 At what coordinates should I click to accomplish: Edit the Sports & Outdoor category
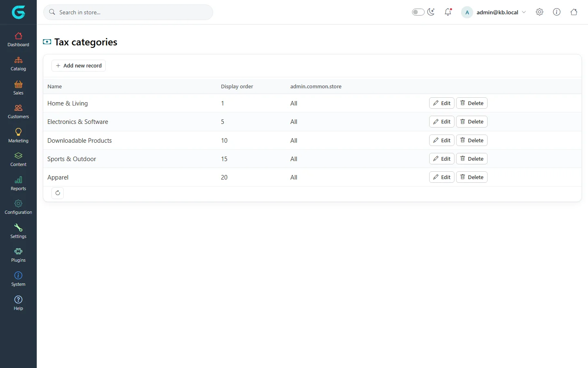tap(442, 159)
